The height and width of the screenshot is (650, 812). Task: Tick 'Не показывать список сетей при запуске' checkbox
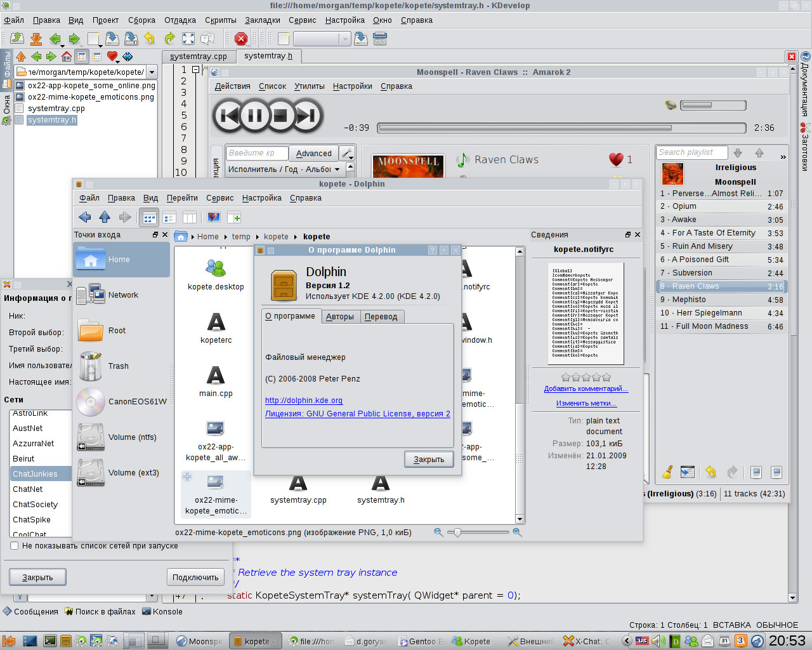tap(15, 546)
